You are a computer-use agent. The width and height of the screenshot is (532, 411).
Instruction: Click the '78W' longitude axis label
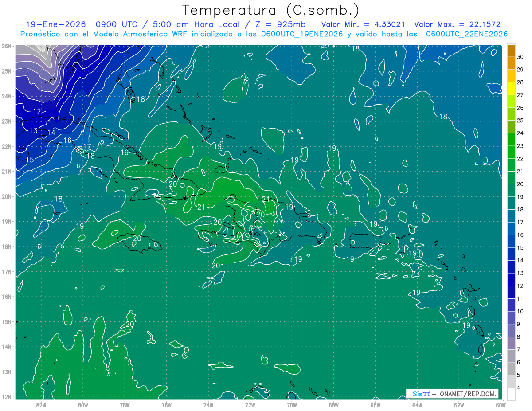[x=125, y=405]
